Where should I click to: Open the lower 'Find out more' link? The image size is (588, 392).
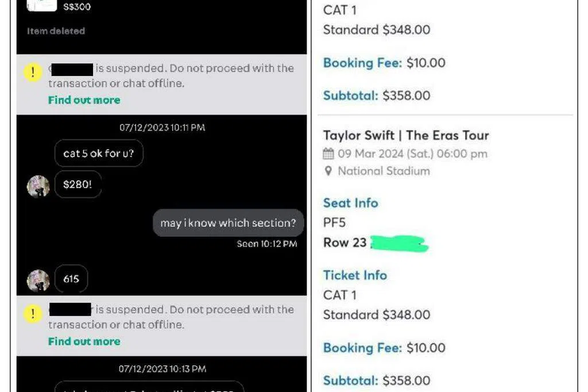pyautogui.click(x=84, y=341)
